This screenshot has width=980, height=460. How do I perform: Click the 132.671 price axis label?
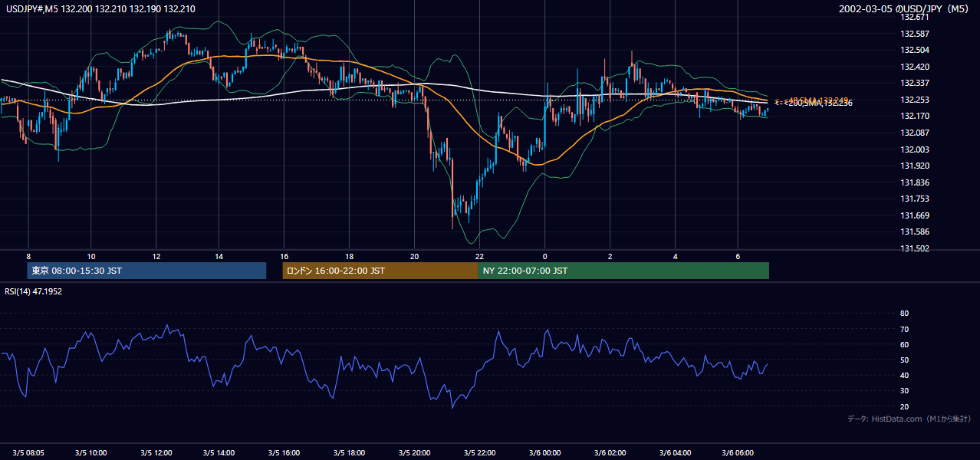click(x=915, y=18)
